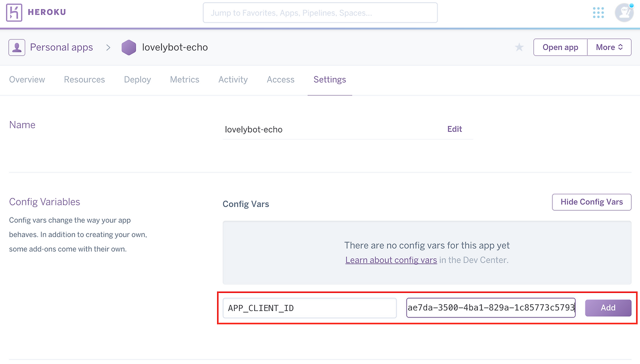640x364 pixels.
Task: Click the HEROKU wordmark text
Action: click(x=47, y=12)
